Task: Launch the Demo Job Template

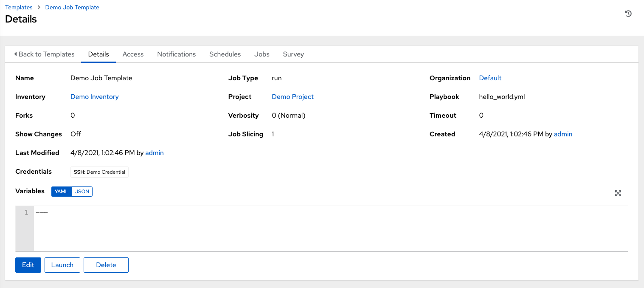Action: [x=62, y=265]
